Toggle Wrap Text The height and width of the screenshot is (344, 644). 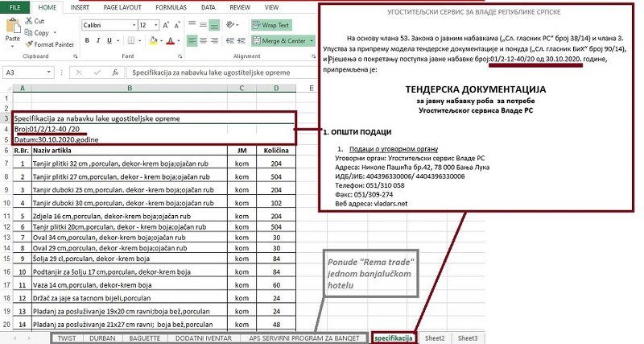[x=270, y=25]
